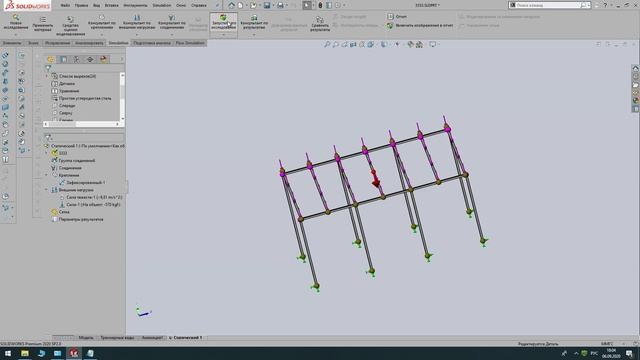Click the Save icon in title bar
640x360 pixels.
(x=267, y=5)
